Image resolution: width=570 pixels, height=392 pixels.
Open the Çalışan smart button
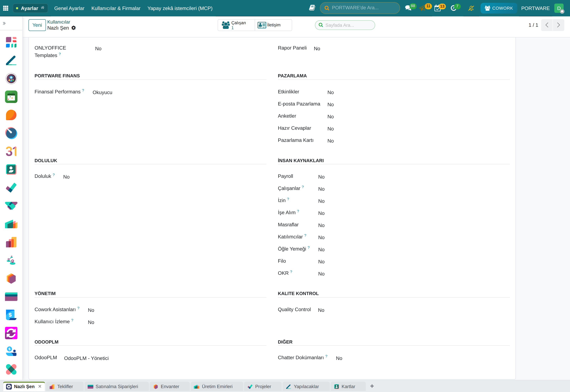pyautogui.click(x=236, y=25)
